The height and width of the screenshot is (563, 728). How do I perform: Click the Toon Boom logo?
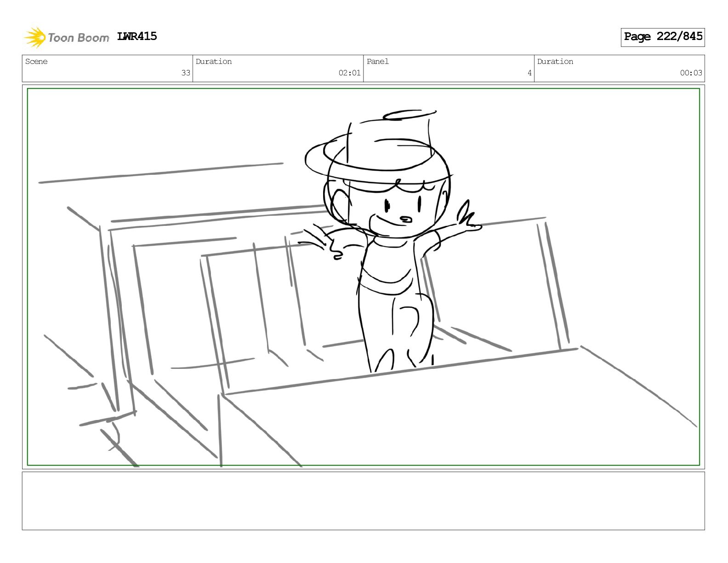click(67, 37)
